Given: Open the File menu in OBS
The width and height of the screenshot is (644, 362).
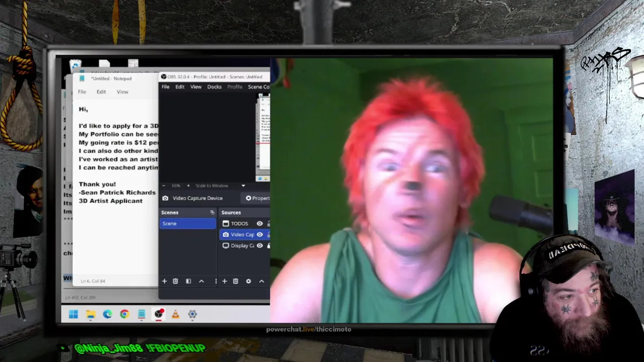Looking at the screenshot, I should [165, 86].
